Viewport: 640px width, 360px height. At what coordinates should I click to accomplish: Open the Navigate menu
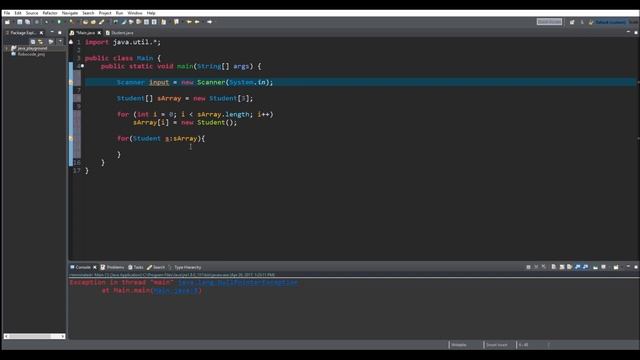[70, 13]
